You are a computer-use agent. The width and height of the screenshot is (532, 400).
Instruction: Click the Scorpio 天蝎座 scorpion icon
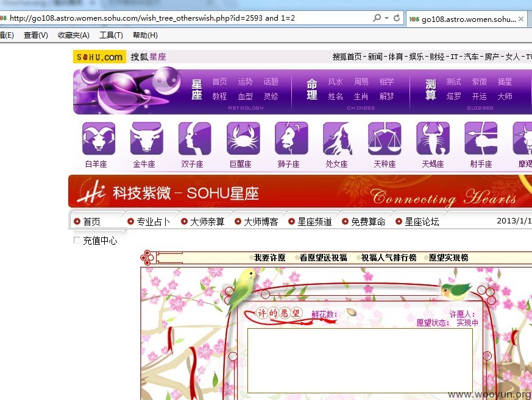point(433,138)
